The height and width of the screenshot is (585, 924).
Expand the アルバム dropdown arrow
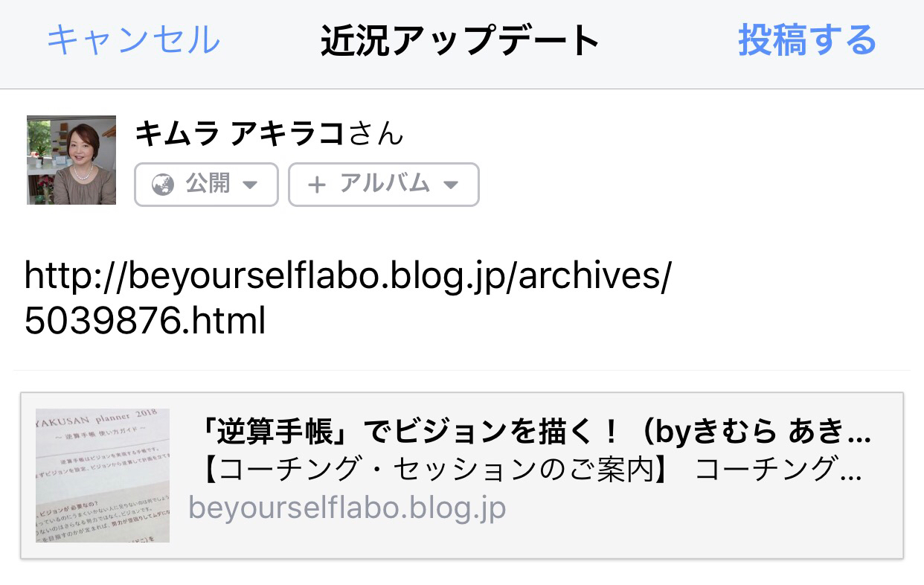450,185
